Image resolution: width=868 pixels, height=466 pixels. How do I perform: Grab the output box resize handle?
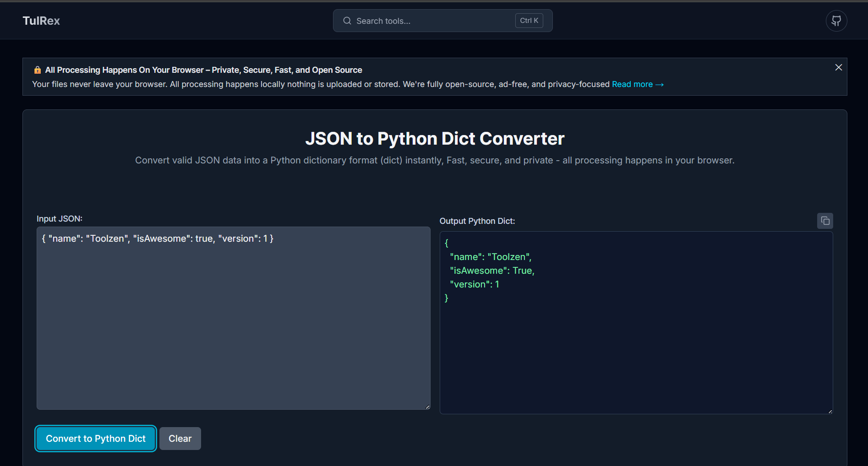[830, 412]
